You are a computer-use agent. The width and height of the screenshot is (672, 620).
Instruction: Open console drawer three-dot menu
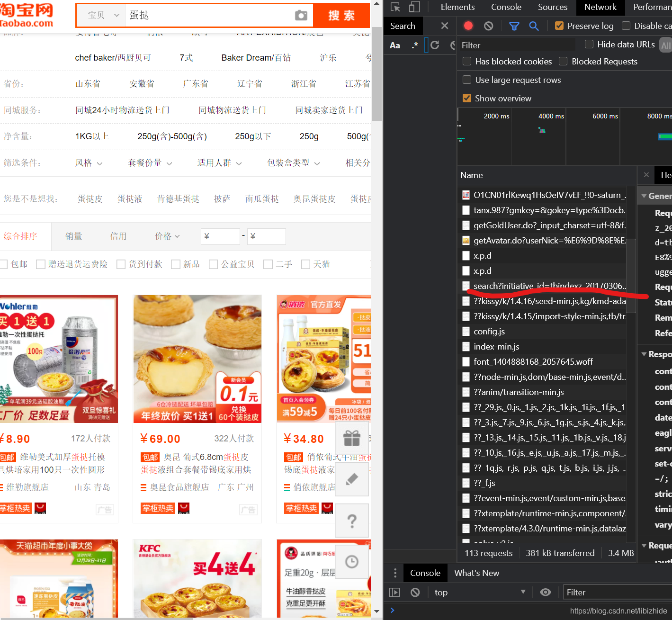pos(395,573)
